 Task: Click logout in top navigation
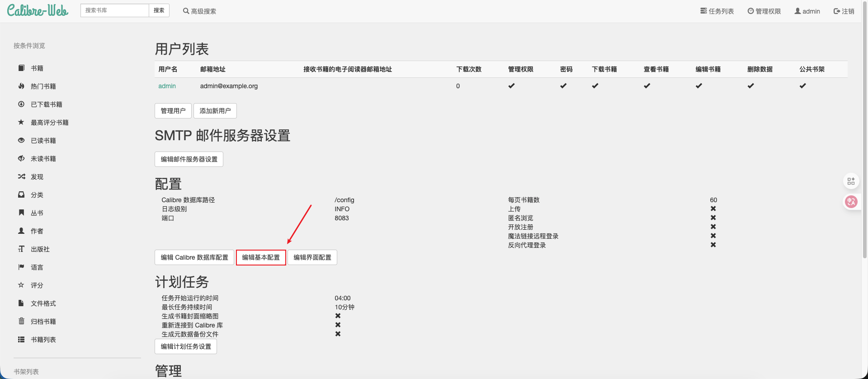(x=844, y=11)
